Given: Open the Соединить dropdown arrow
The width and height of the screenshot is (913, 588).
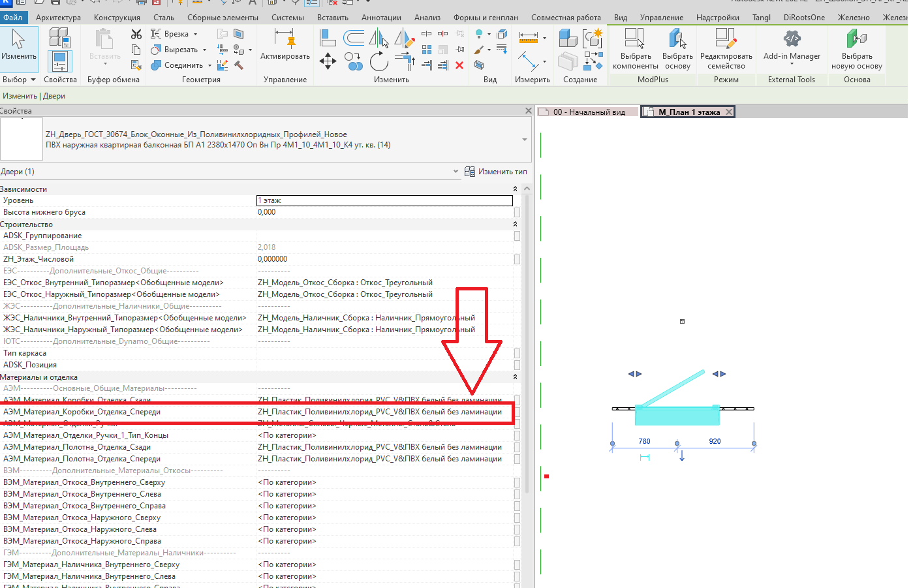Looking at the screenshot, I should click(x=209, y=65).
